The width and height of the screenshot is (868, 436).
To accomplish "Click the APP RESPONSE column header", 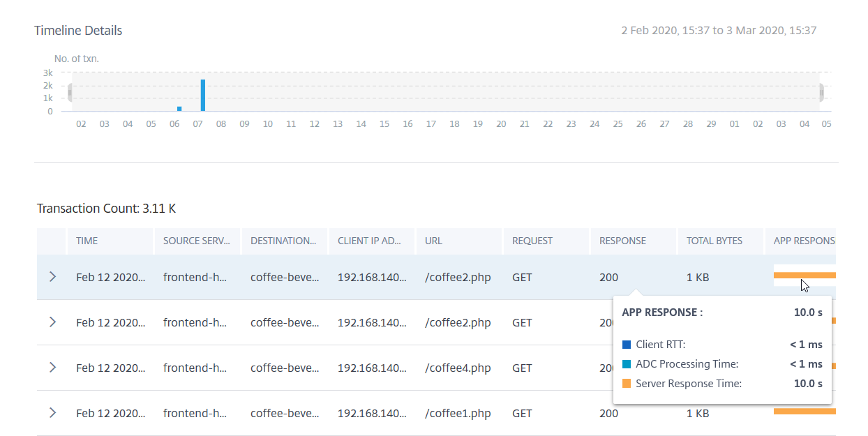I will point(804,241).
